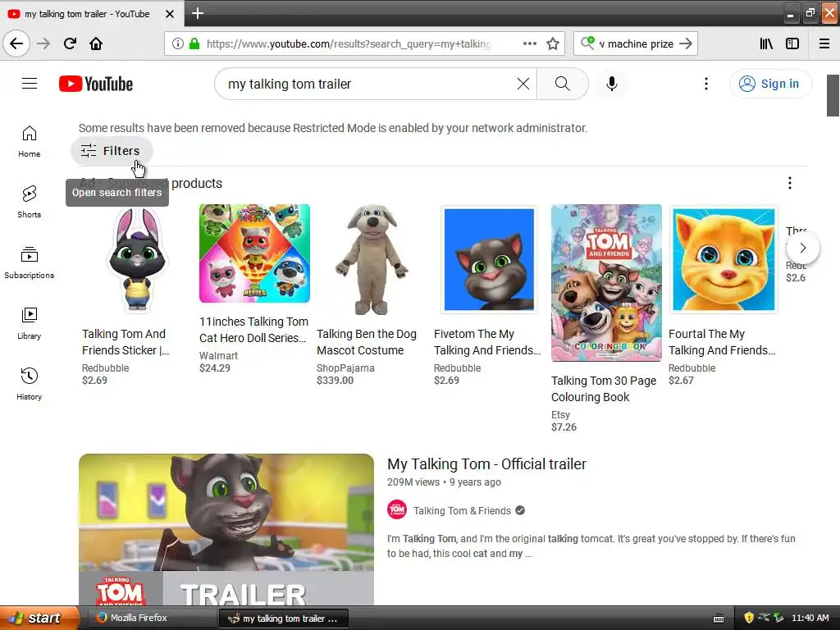Open the Talking Tom And Friends Sticker image
The width and height of the screenshot is (840, 630).
coord(138,260)
